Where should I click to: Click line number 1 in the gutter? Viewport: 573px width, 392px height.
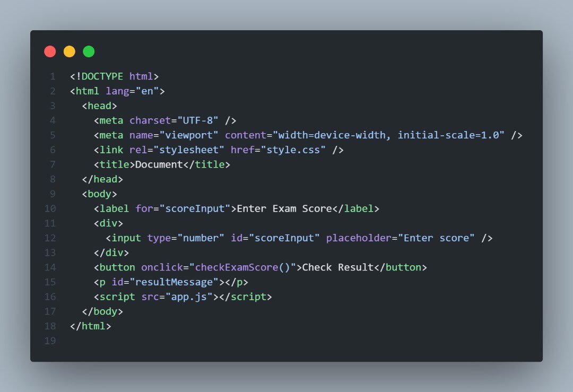coord(53,76)
